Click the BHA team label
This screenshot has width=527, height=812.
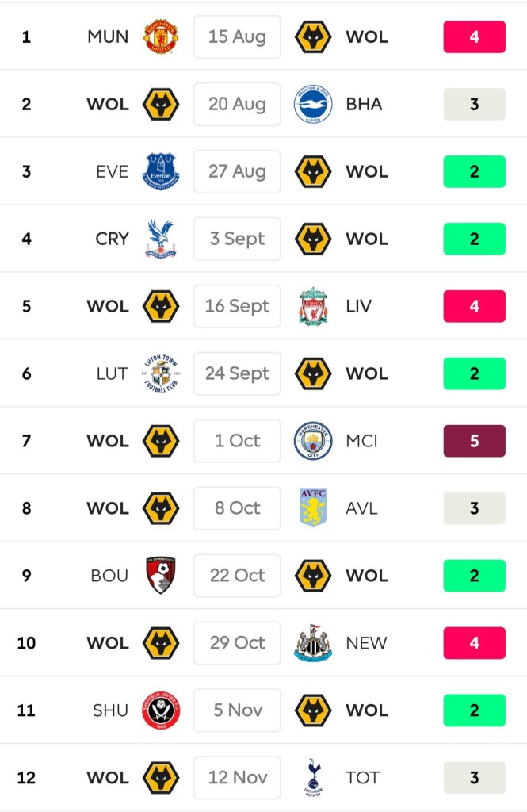tap(364, 105)
